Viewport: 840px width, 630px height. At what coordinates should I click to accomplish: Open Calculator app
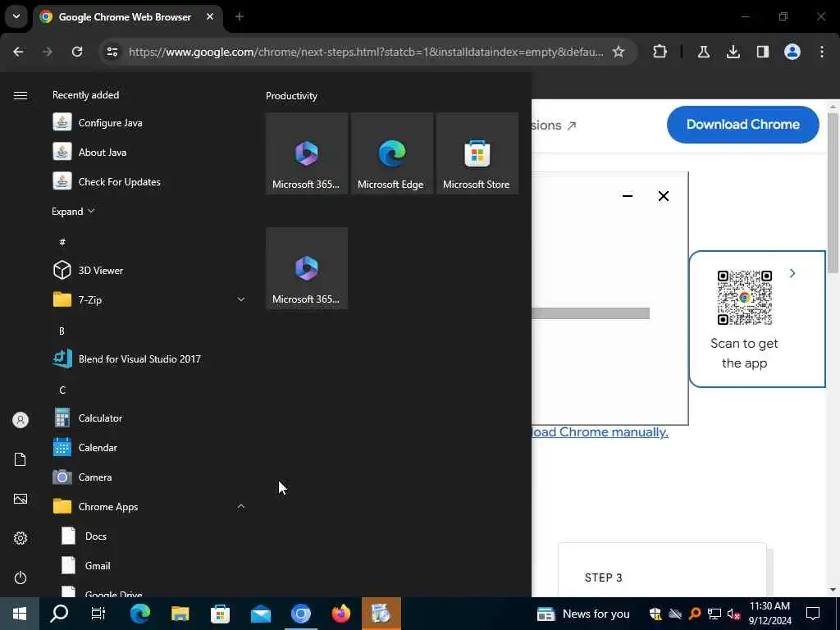tap(148, 418)
